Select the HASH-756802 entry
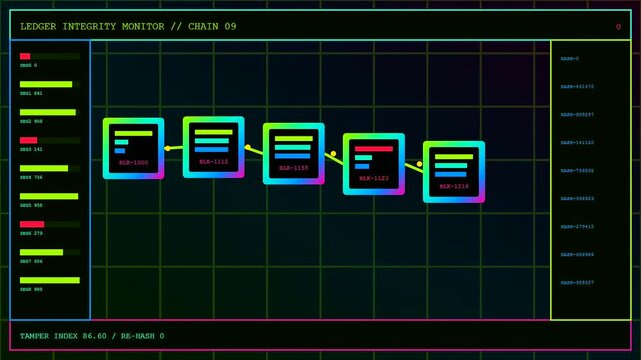The width and height of the screenshot is (641, 360). point(577,171)
